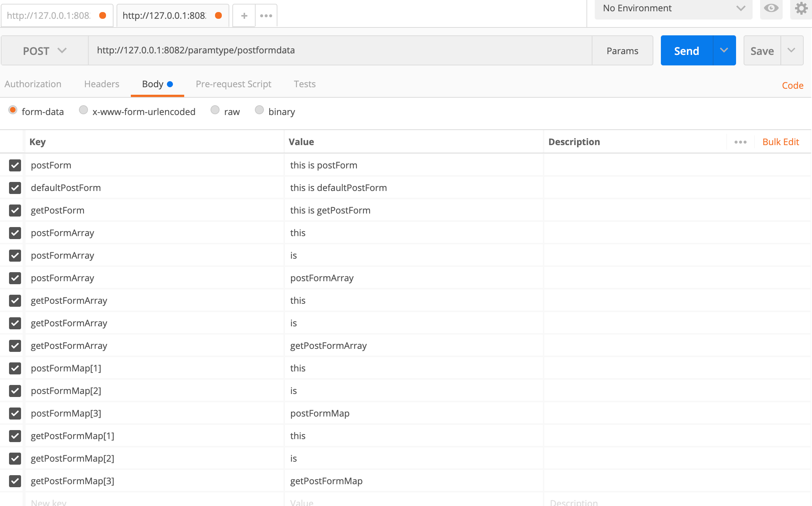Switch to the Pre-request Script tab
812x506 pixels.
click(233, 84)
